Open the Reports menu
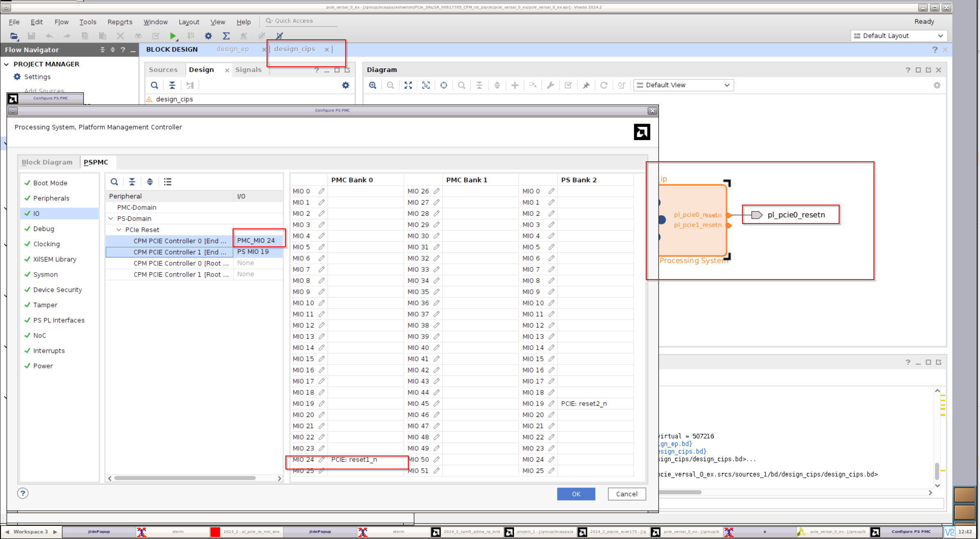The image size is (980, 539). point(120,22)
